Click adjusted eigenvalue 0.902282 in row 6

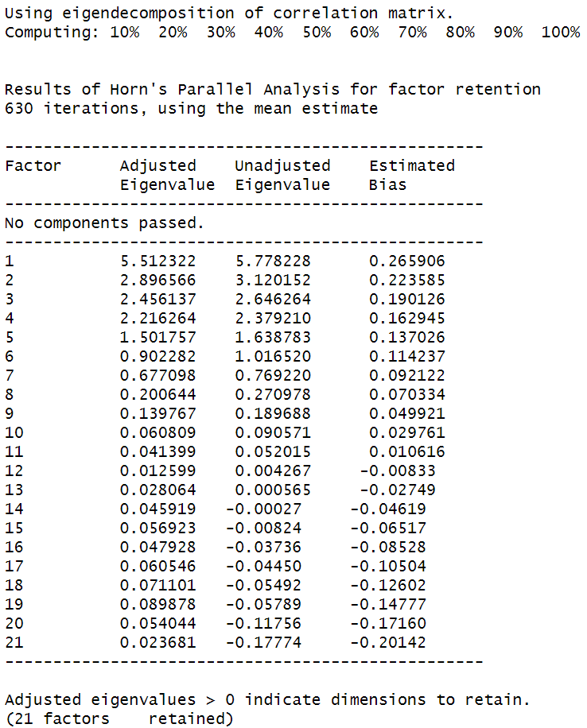[x=157, y=357]
